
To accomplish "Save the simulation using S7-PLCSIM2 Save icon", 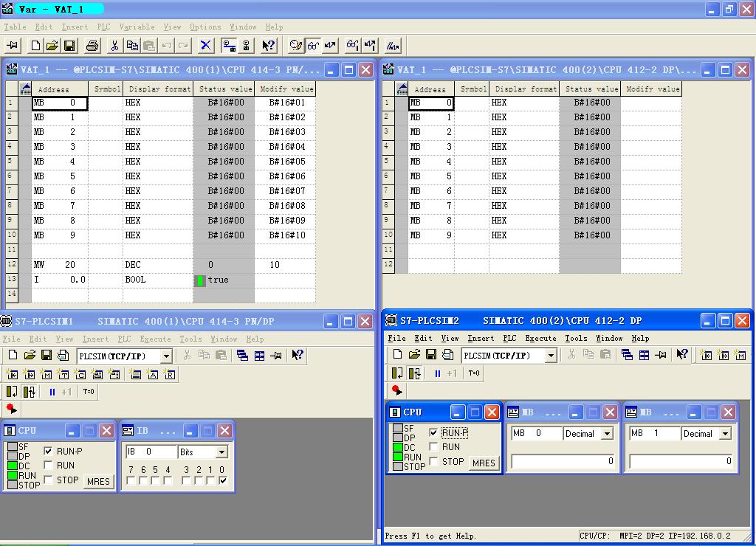I will 431,355.
